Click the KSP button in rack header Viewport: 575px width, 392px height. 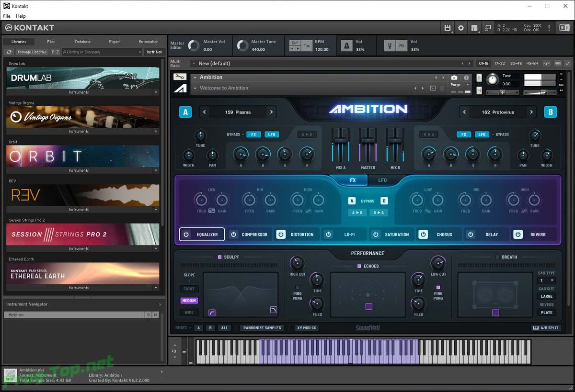click(546, 63)
